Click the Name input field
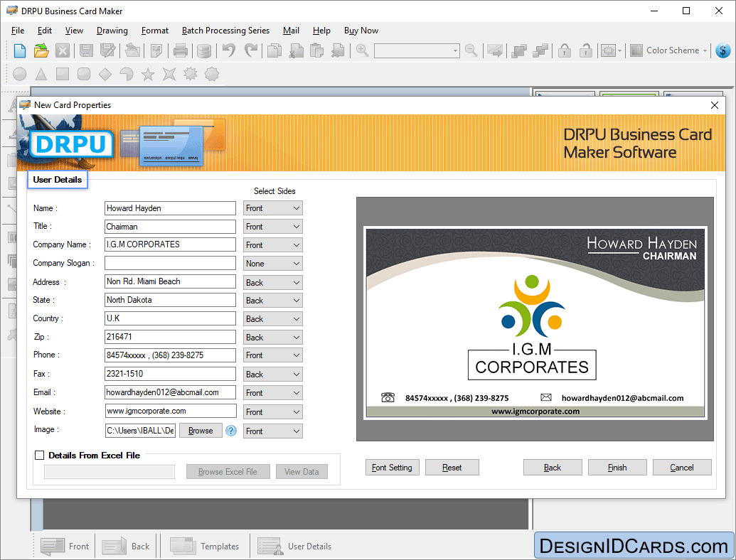 [170, 208]
